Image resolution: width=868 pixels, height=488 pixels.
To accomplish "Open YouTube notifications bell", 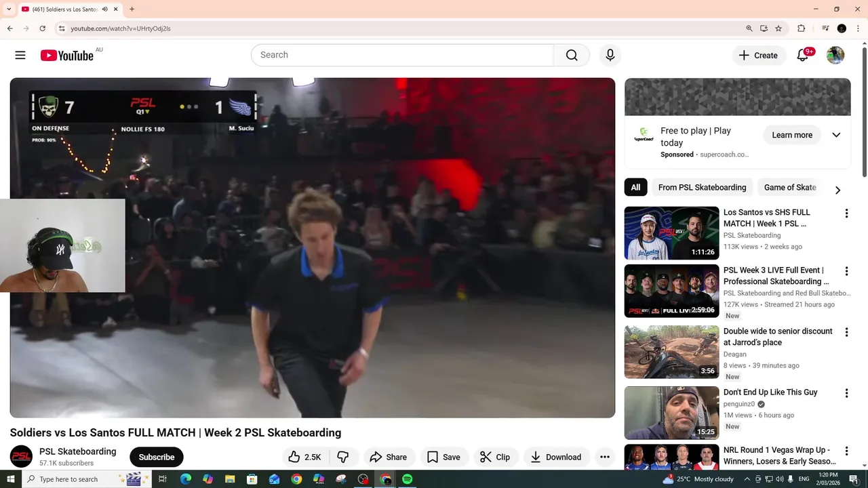I will (x=802, y=56).
